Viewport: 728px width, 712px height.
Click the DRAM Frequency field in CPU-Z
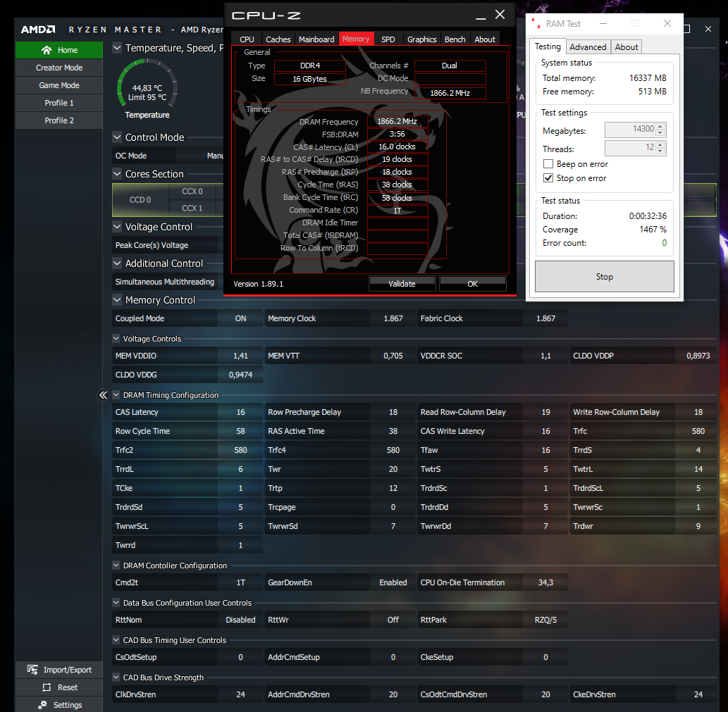click(397, 122)
